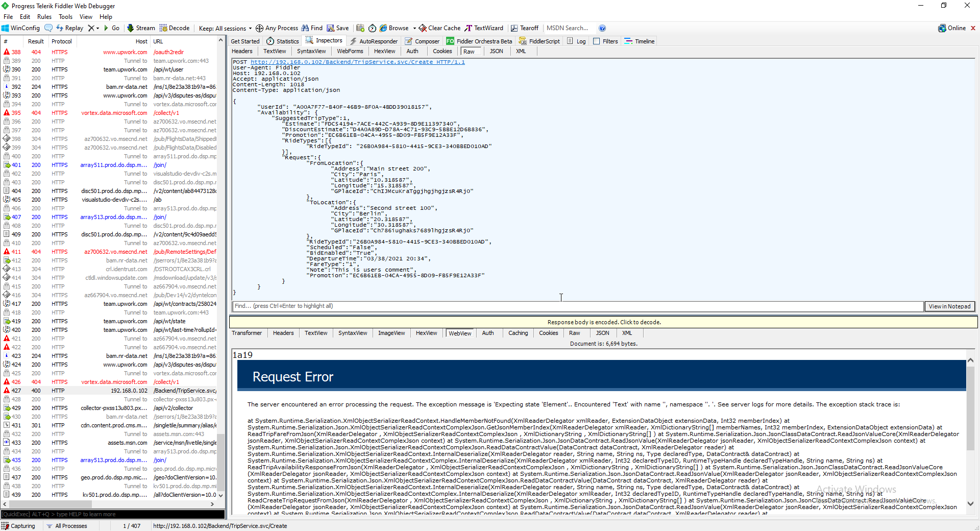Click the response pane scrollbar thumb

(970, 408)
